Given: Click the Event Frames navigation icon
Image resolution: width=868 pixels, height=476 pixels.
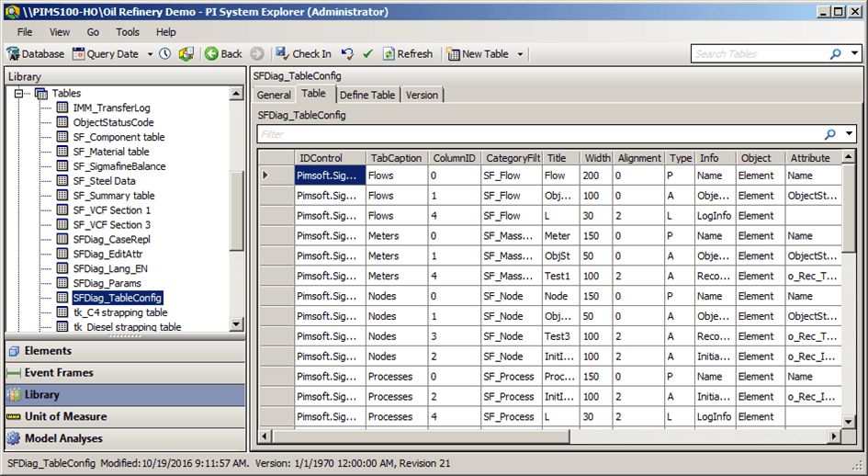Looking at the screenshot, I should click(15, 373).
